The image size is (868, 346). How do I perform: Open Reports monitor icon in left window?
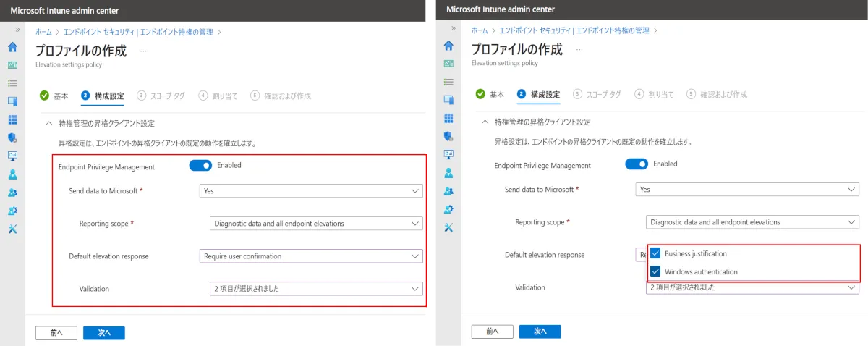pyautogui.click(x=13, y=155)
